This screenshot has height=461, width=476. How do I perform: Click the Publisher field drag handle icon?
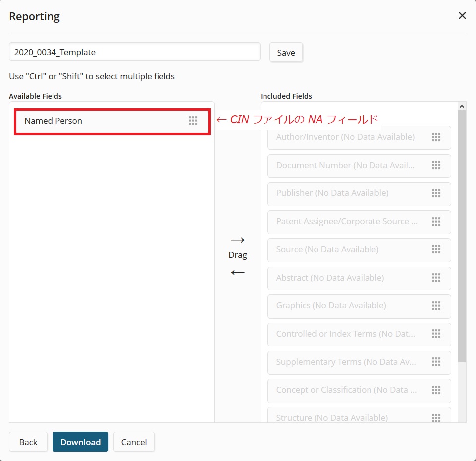coord(436,193)
